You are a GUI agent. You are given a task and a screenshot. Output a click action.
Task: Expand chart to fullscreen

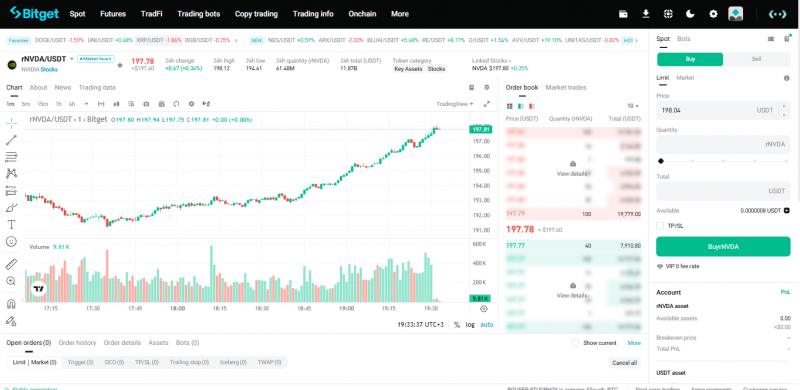point(487,104)
